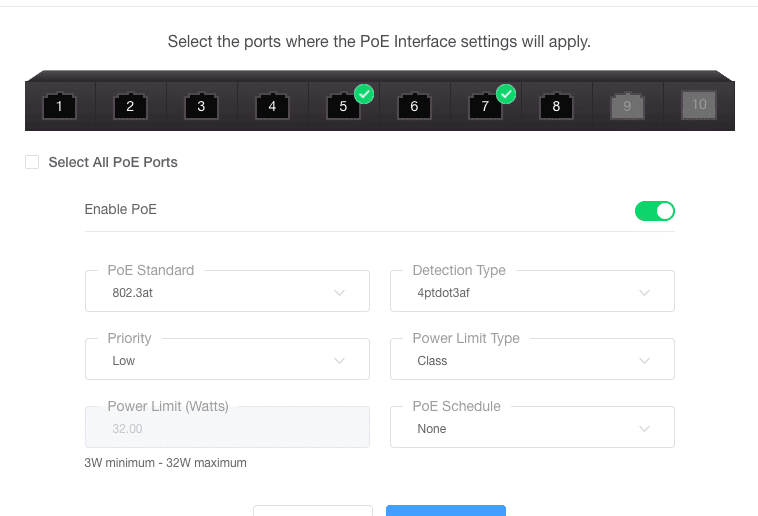Expand the Priority dropdown set to Low
Viewport: 758px width, 516px height.
point(227,359)
